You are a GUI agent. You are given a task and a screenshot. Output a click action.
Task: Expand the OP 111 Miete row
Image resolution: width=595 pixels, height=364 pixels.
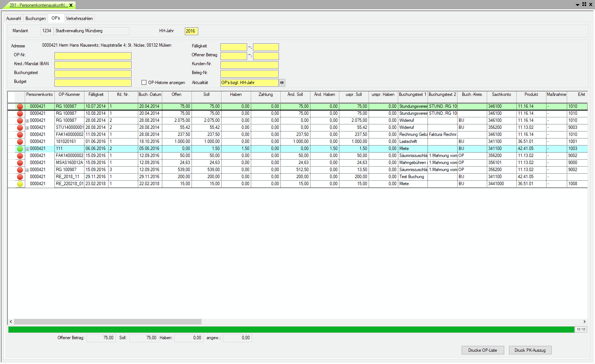[27, 149]
